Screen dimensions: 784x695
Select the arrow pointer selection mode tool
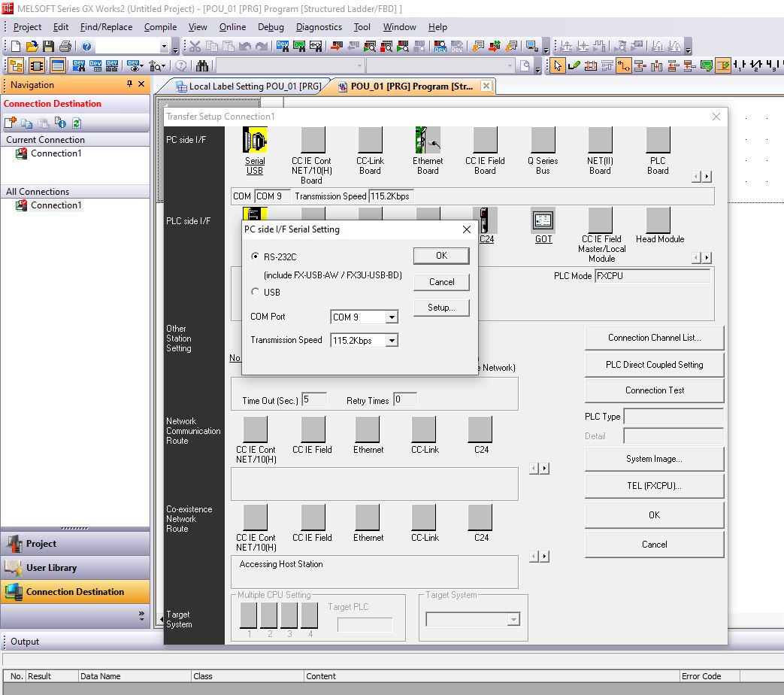click(x=558, y=65)
